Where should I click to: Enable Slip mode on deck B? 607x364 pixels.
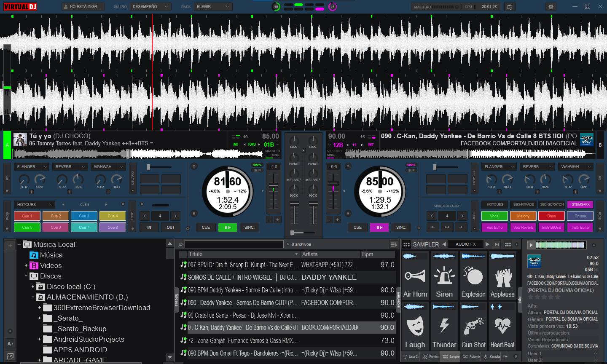411,170
